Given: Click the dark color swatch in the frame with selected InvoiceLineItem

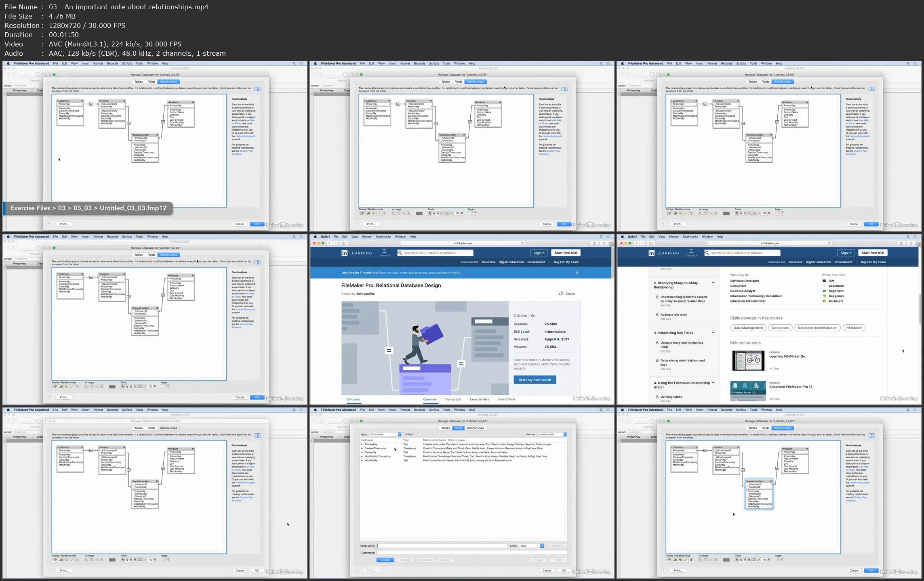Looking at the screenshot, I should coord(726,560).
